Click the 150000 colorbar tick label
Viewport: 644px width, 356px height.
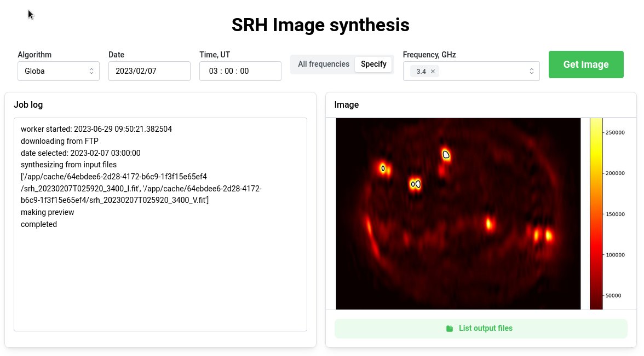pyautogui.click(x=615, y=214)
